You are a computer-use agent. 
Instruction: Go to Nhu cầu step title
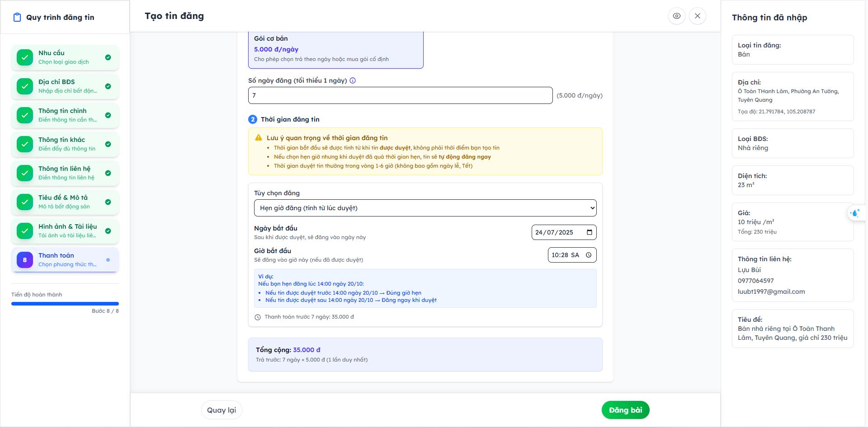pos(52,53)
